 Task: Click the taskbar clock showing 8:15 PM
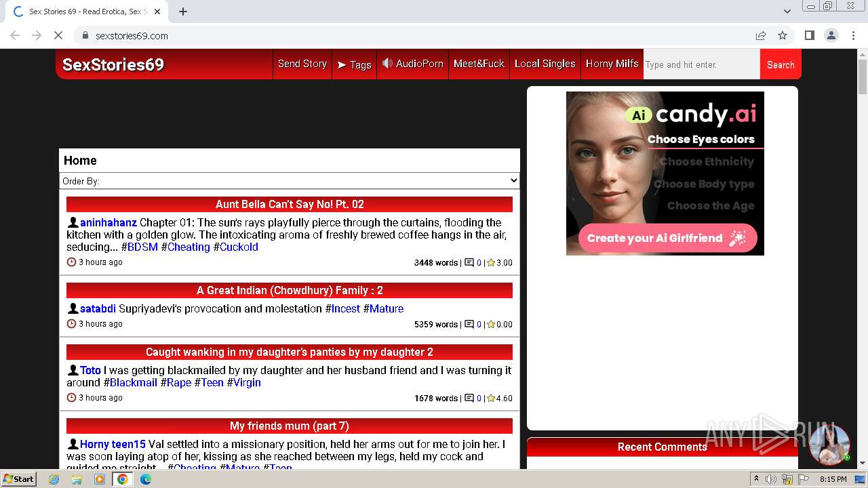[833, 479]
